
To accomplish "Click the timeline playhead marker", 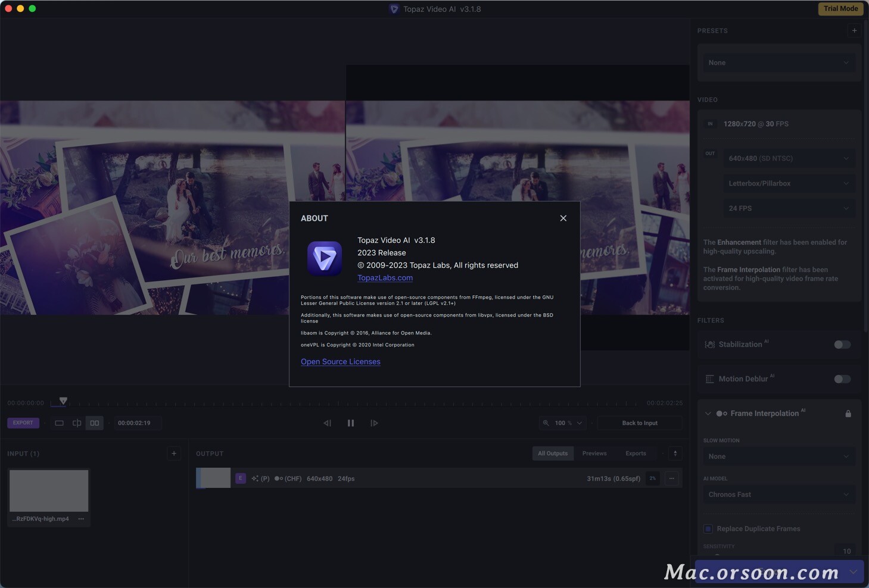I will (63, 401).
